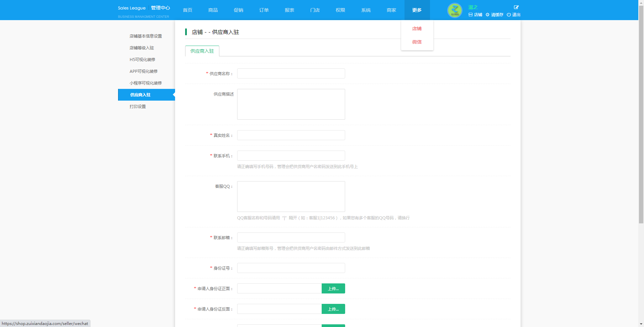Choose 店铺 in the 更多 dropdown
The image size is (644, 327).
pos(417,29)
